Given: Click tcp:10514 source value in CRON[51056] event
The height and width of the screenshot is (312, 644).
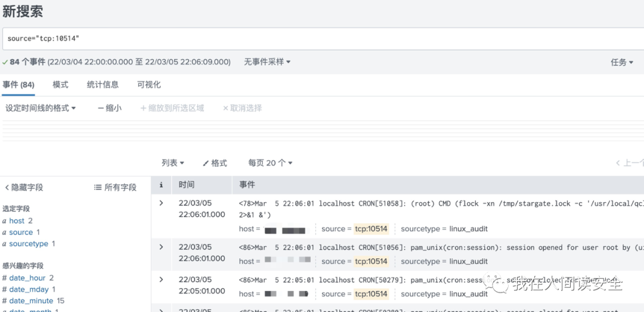Looking at the screenshot, I should point(371,261).
